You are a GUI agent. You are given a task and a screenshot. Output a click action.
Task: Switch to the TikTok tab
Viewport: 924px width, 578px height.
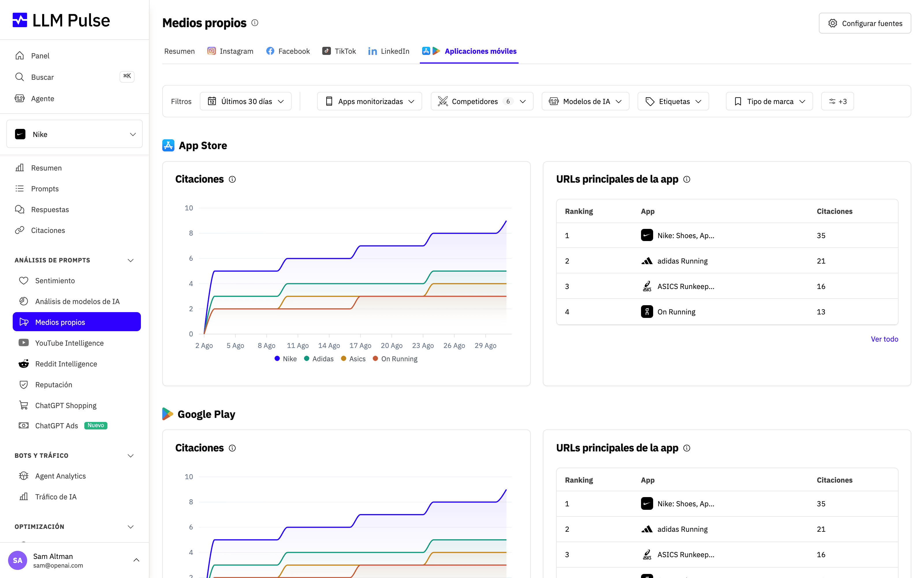pyautogui.click(x=339, y=51)
